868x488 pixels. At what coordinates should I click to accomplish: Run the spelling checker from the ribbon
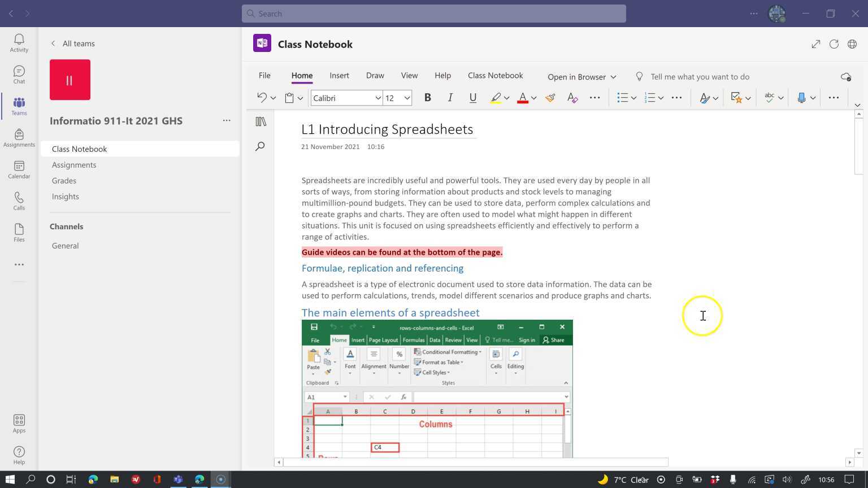point(769,98)
